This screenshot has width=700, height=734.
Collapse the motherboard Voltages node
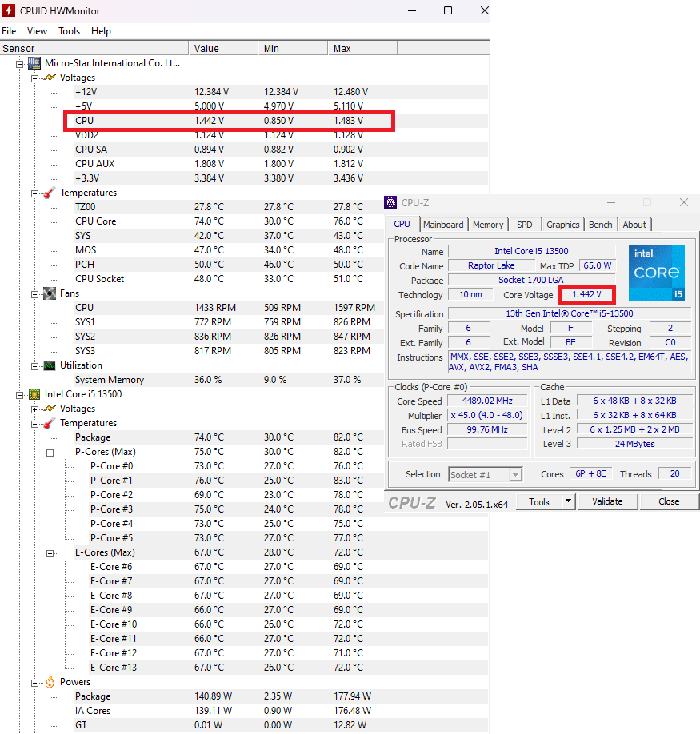coord(34,78)
